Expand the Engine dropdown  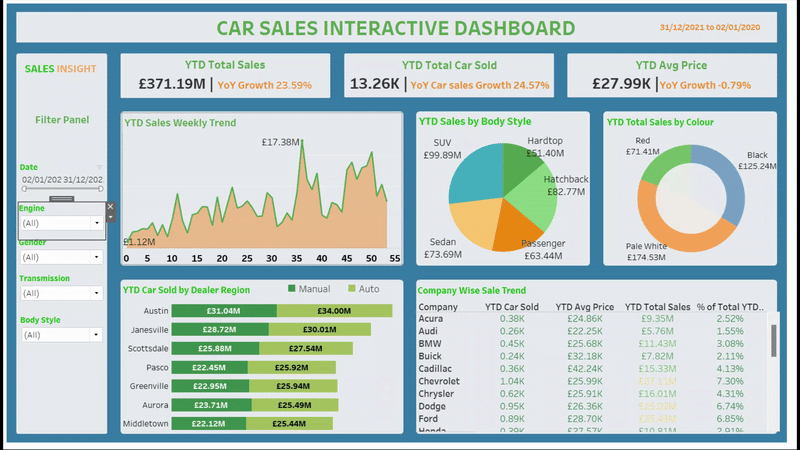coord(97,224)
